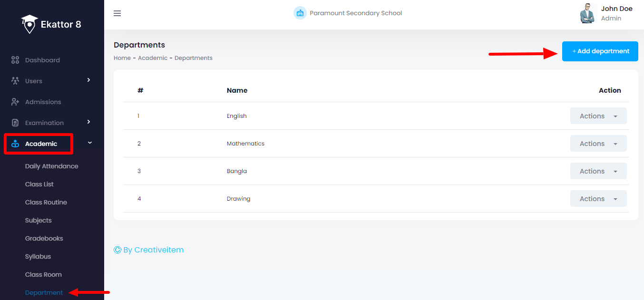The height and width of the screenshot is (300, 644).
Task: Open Actions dropdown for Mathematics
Action: pos(598,144)
